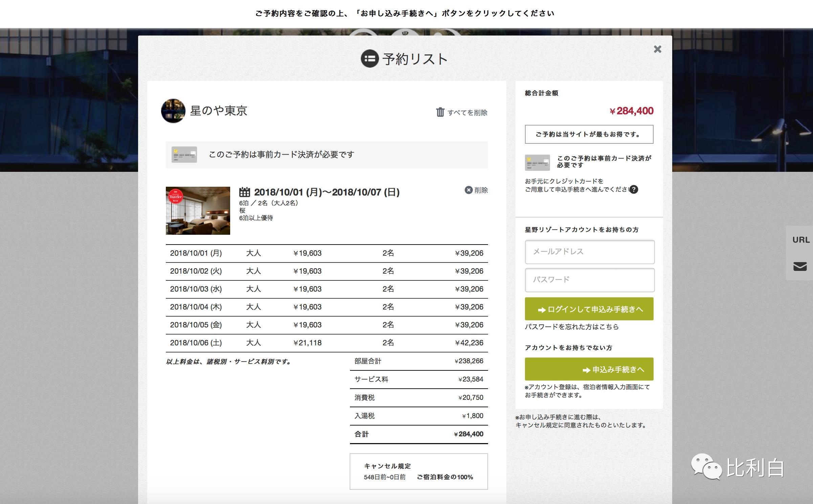Click ご予約は当サイトが最もお得です box
The height and width of the screenshot is (504, 813).
(x=589, y=134)
